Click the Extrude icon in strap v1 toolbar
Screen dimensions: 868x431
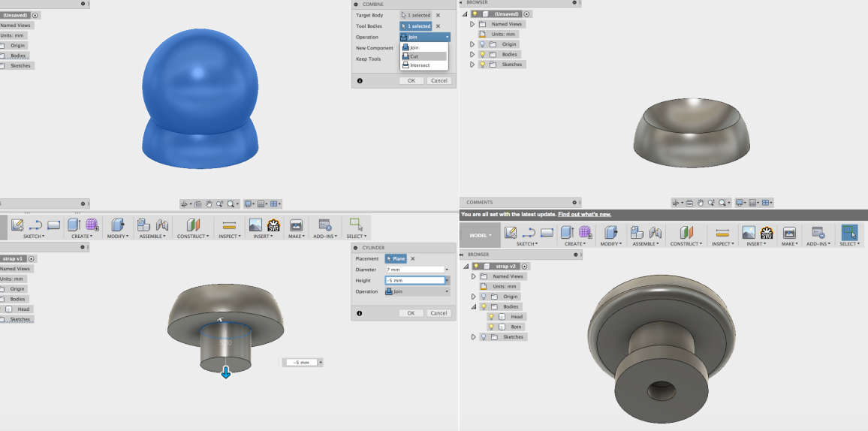click(74, 225)
